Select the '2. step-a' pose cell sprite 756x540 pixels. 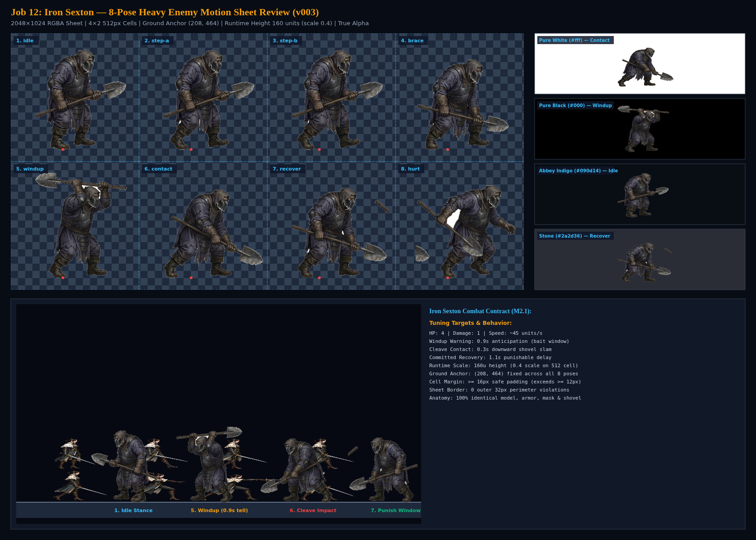click(x=208, y=99)
